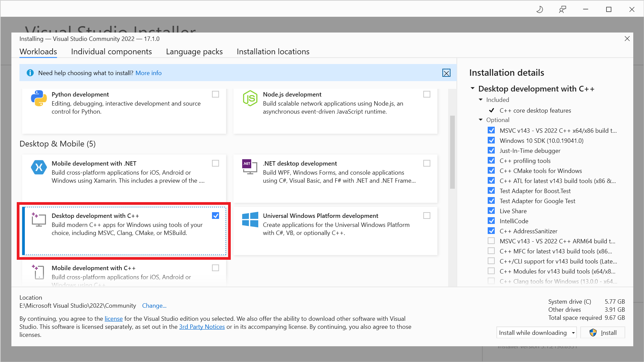
Task: Click the Other drives 3.91 GB entry
Action: click(x=587, y=309)
